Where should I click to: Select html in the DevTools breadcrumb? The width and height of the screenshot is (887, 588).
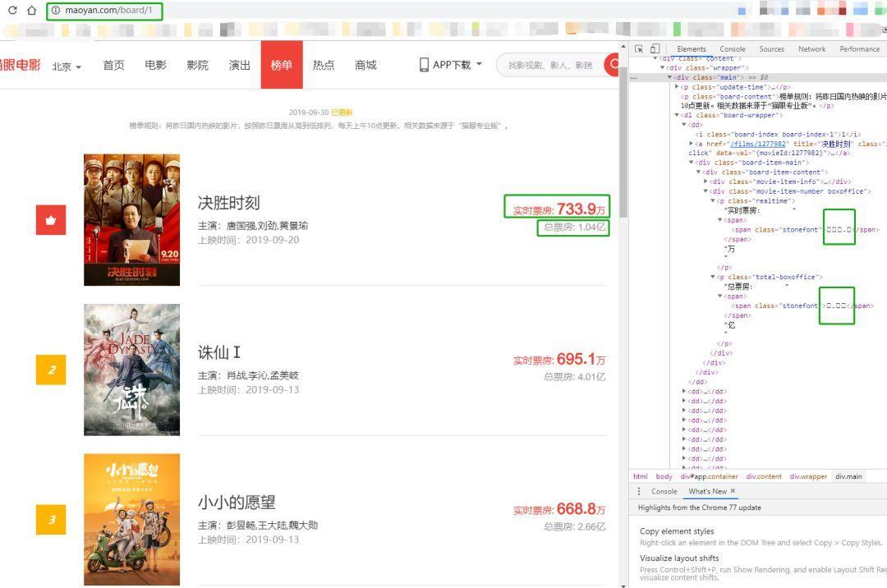[x=641, y=476]
